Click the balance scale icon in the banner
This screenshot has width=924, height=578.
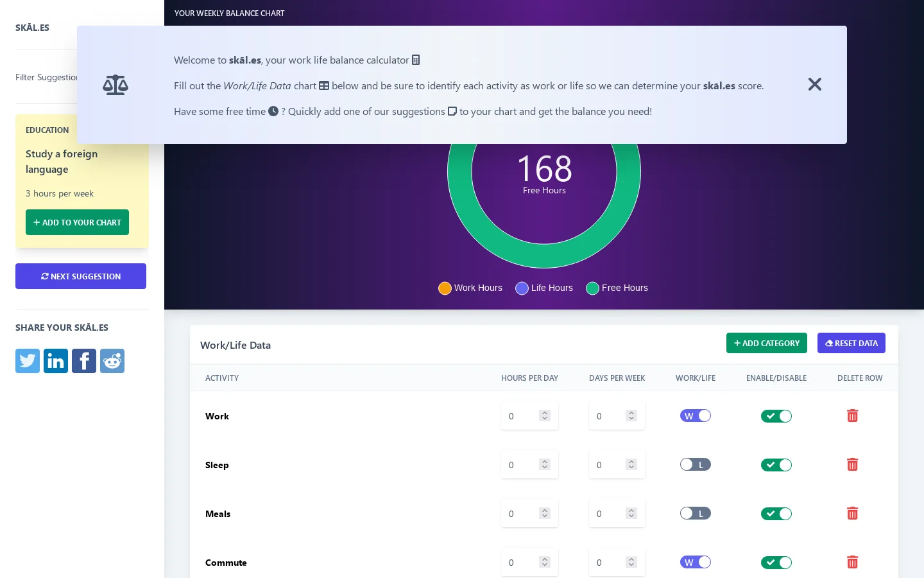[x=116, y=85]
